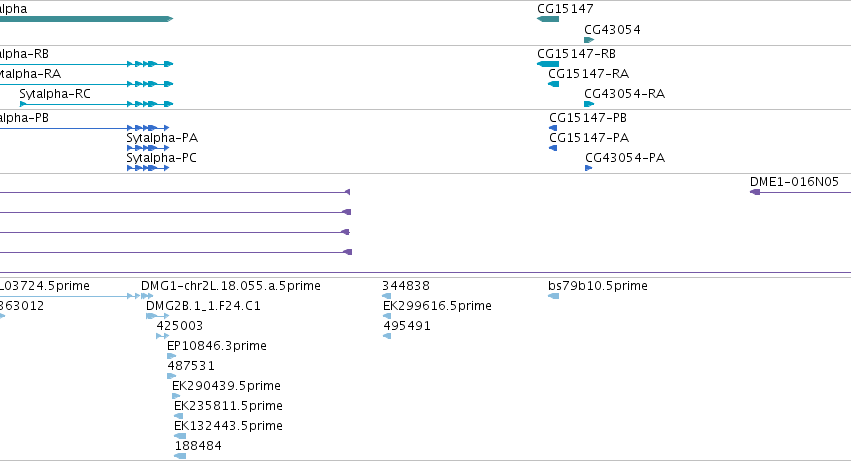This screenshot has width=851, height=461.
Task: Select the CG15147-PB protein glyph
Action: point(553,128)
